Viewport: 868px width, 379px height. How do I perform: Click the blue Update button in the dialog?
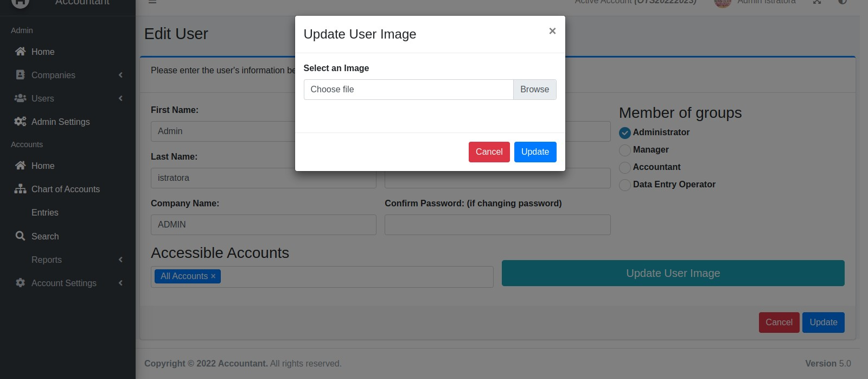535,152
